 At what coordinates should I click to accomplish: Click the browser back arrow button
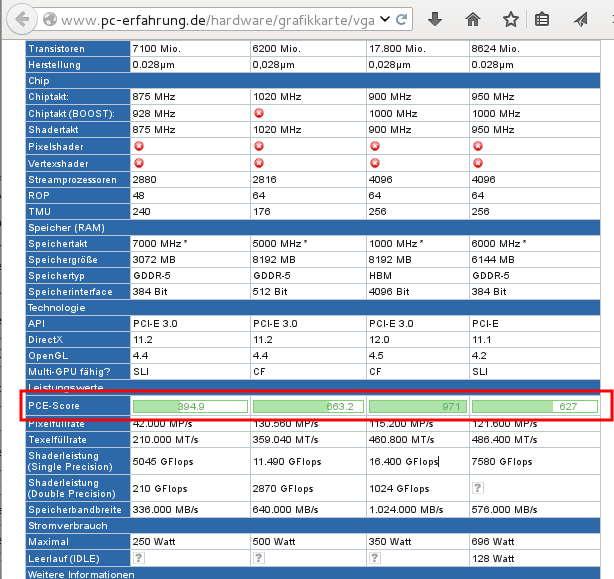click(x=22, y=19)
